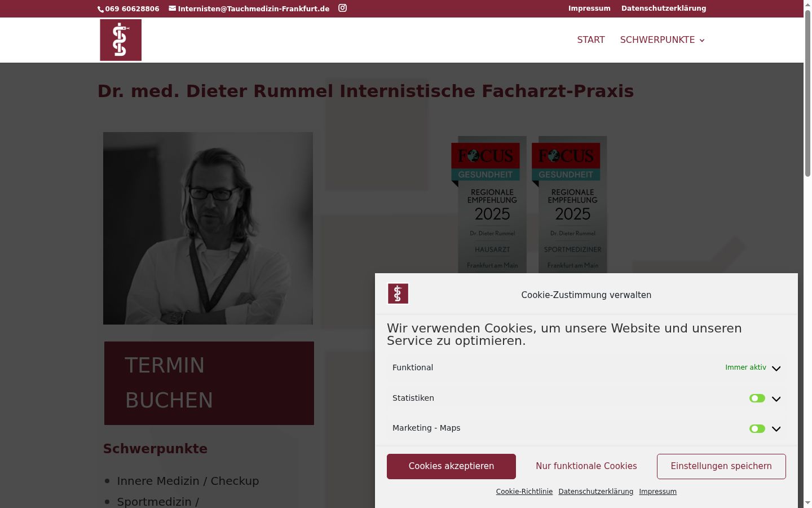Click the small logo in the cookie dialog

(x=398, y=294)
